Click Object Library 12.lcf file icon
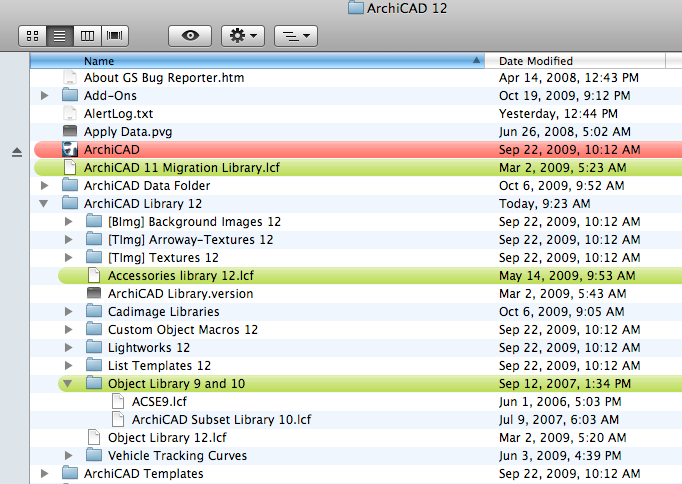682x484 pixels. 94,437
